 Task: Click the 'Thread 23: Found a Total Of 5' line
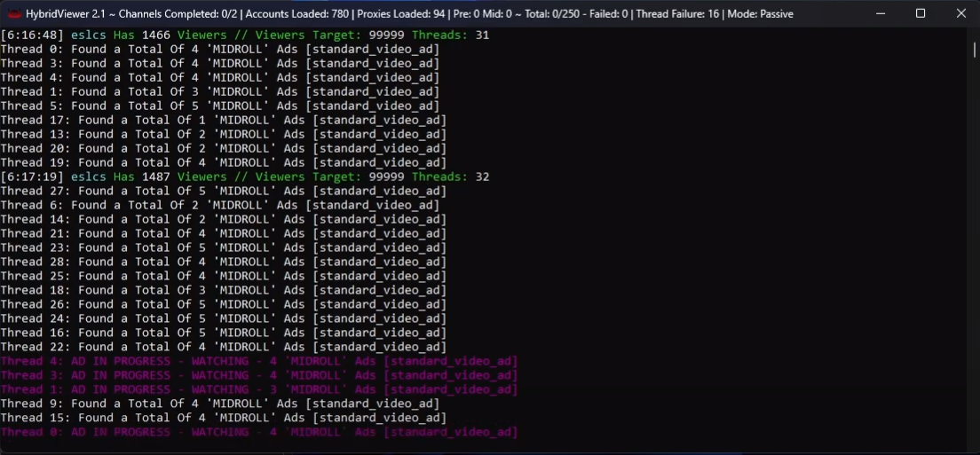click(224, 247)
